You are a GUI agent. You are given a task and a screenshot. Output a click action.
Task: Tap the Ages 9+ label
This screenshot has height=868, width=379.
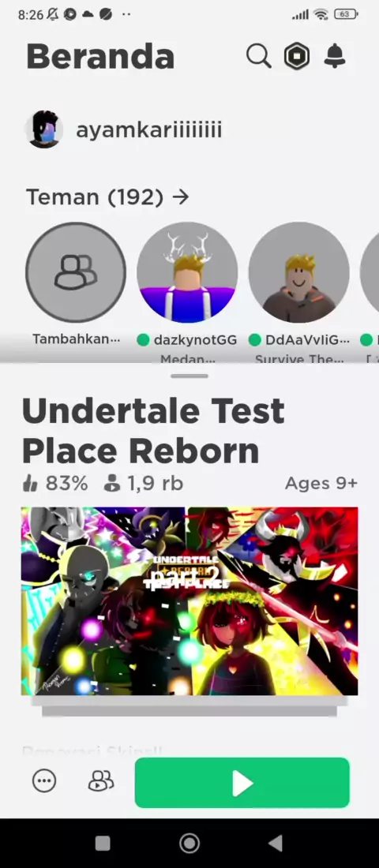click(321, 484)
